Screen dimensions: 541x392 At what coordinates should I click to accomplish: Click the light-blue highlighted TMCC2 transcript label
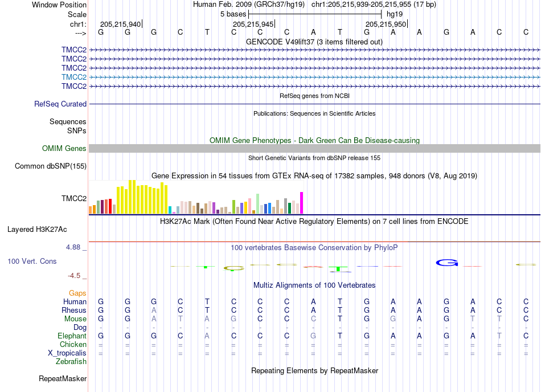74,77
